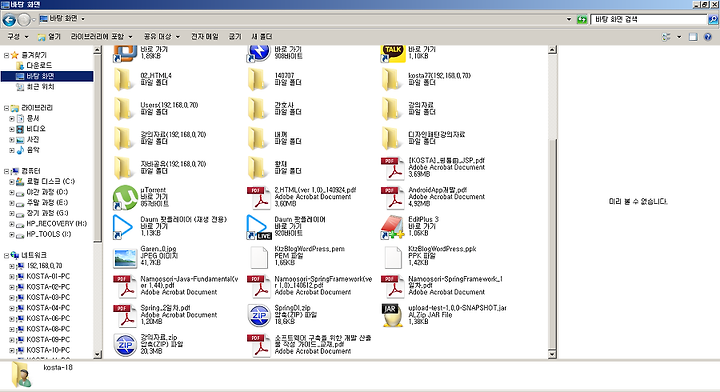This screenshot has width=720, height=392.
Task: Select 음악 library in the navigation pane
Action: tap(33, 150)
